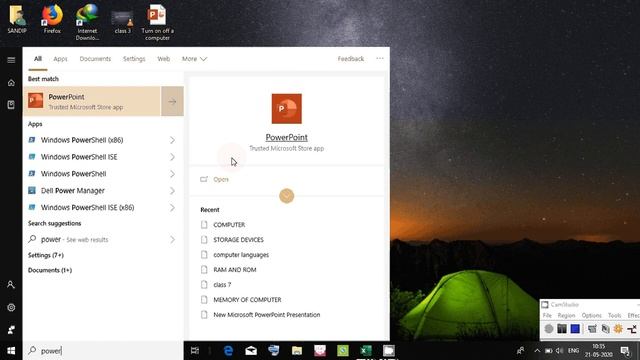
Task: Click the user account icon in sidebar
Action: tap(11, 284)
